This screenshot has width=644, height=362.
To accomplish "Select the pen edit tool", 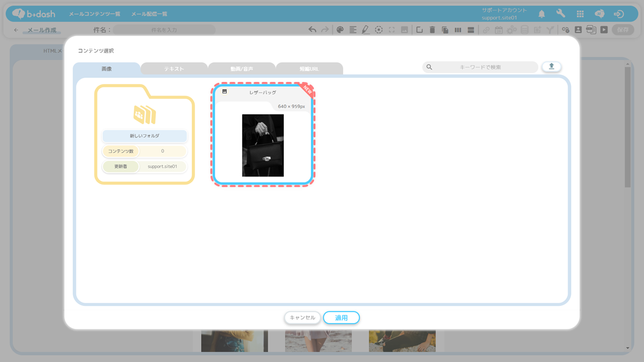I will [x=365, y=30].
